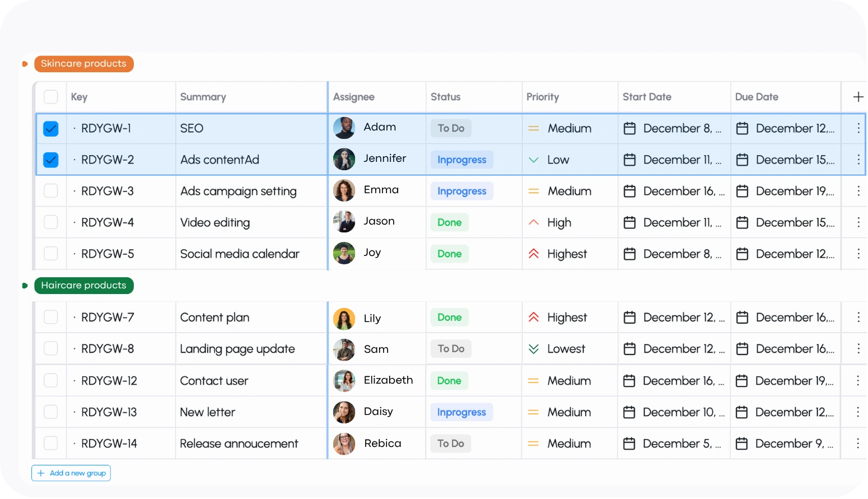This screenshot has width=868, height=499.
Task: Click Add a new group button
Action: (x=71, y=473)
